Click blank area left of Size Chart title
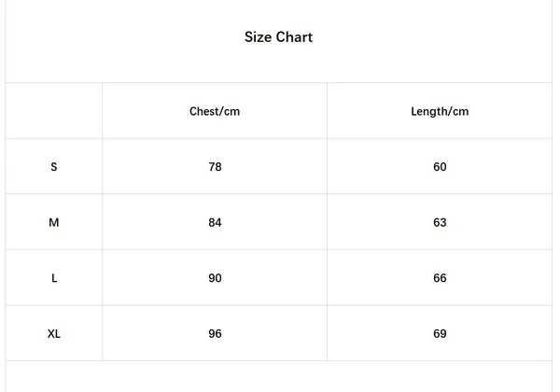This screenshot has width=560, height=392. tap(112, 37)
